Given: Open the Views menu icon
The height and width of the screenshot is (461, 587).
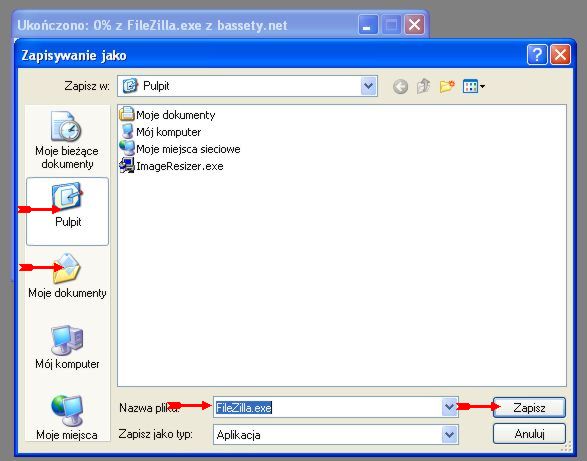Looking at the screenshot, I should [x=474, y=87].
